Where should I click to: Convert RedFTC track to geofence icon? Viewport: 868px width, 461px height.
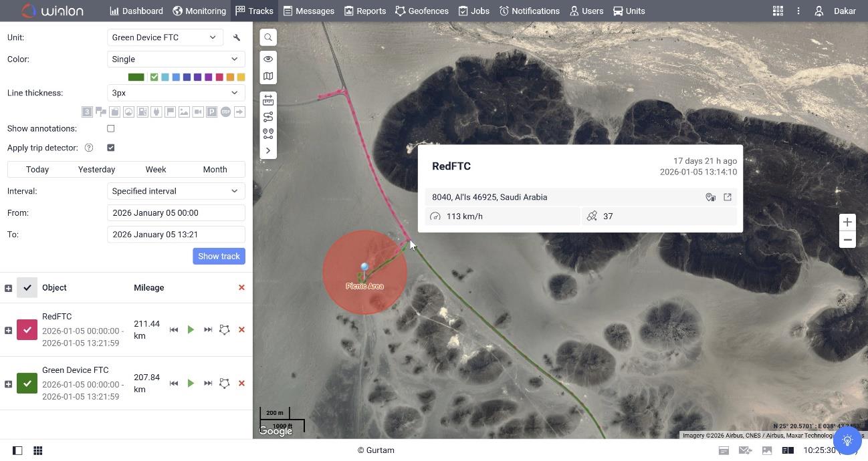(225, 329)
